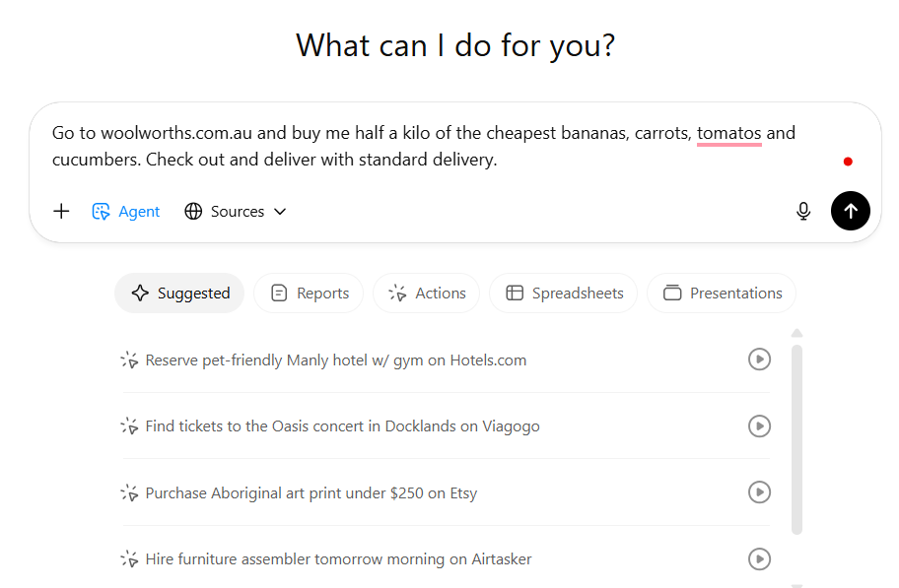
Task: Toggle the Agent mode button
Action: click(125, 211)
